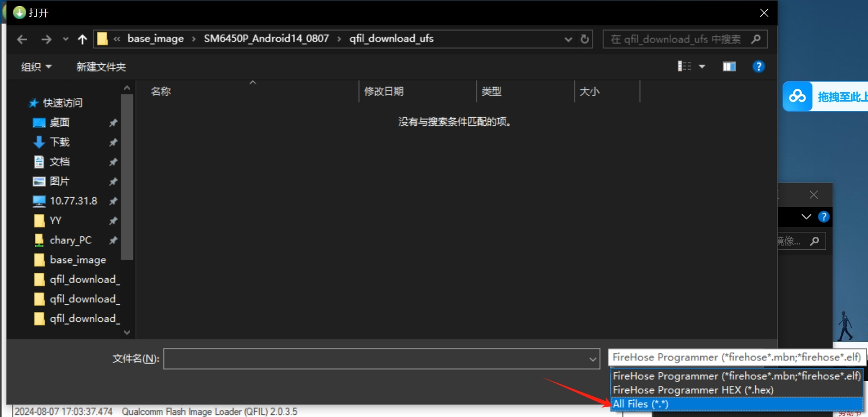Viewport: 868px width, 417px height.
Task: Sort files by 修改日期 column
Action: (384, 91)
